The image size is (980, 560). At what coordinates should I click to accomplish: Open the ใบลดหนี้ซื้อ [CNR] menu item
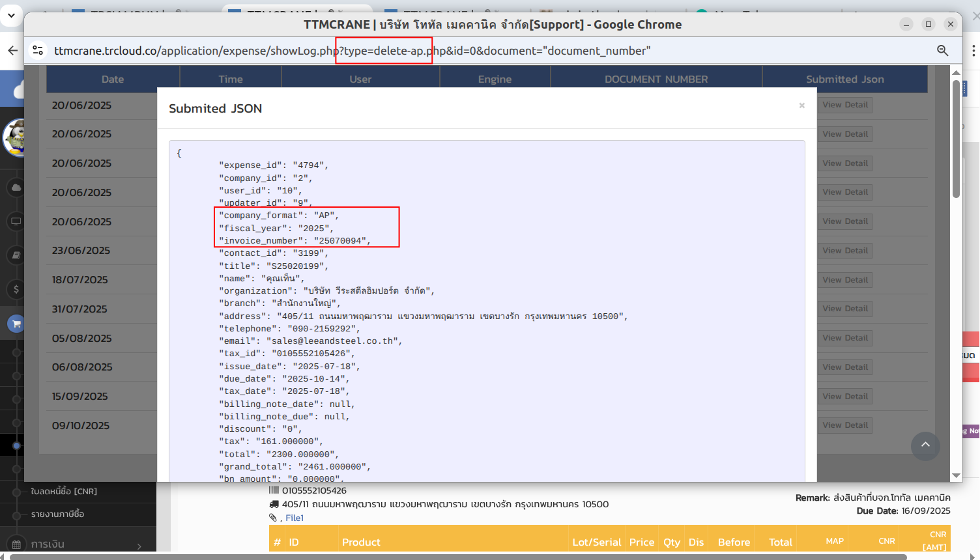pyautogui.click(x=64, y=492)
